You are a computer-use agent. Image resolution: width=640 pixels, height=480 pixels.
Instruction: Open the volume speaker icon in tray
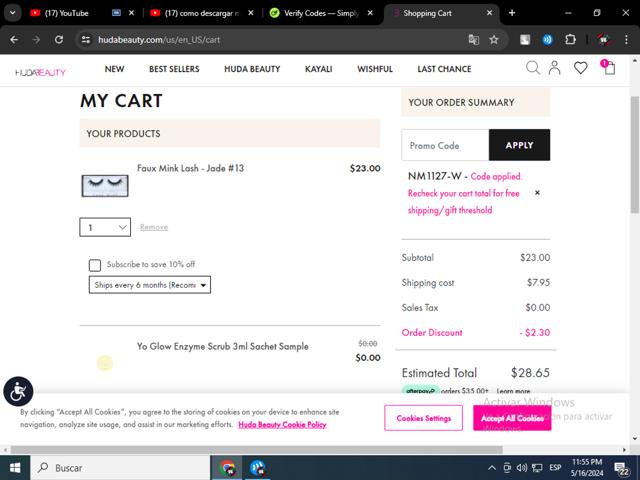point(522,468)
